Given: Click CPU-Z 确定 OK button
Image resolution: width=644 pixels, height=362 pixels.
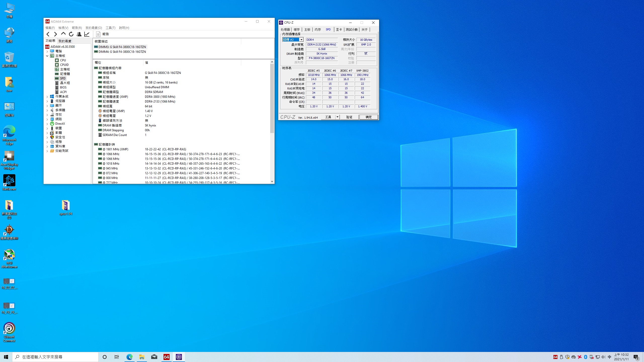Looking at the screenshot, I should point(369,117).
